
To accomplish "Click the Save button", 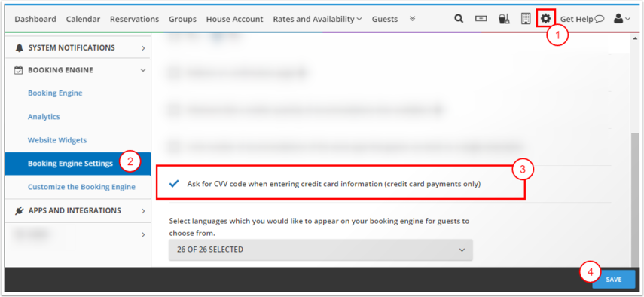I will pos(614,280).
